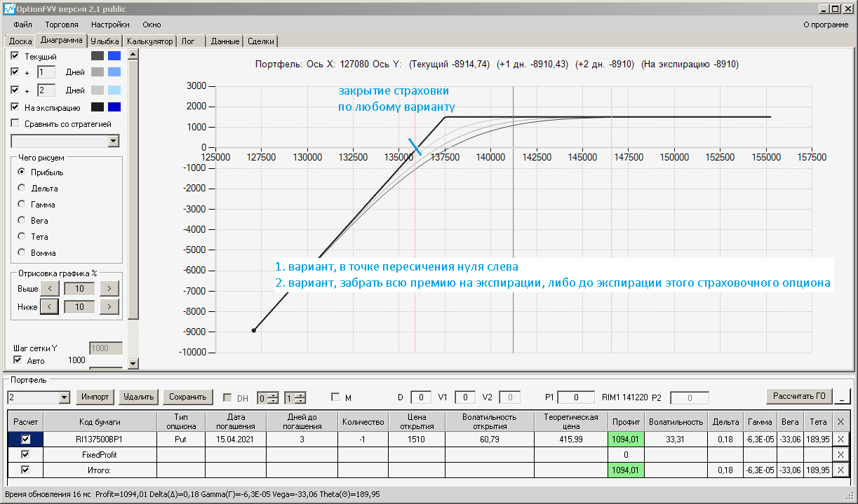The width and height of the screenshot is (858, 504).
Task: Increase the Выше graph percentage with right arrow
Action: click(109, 288)
